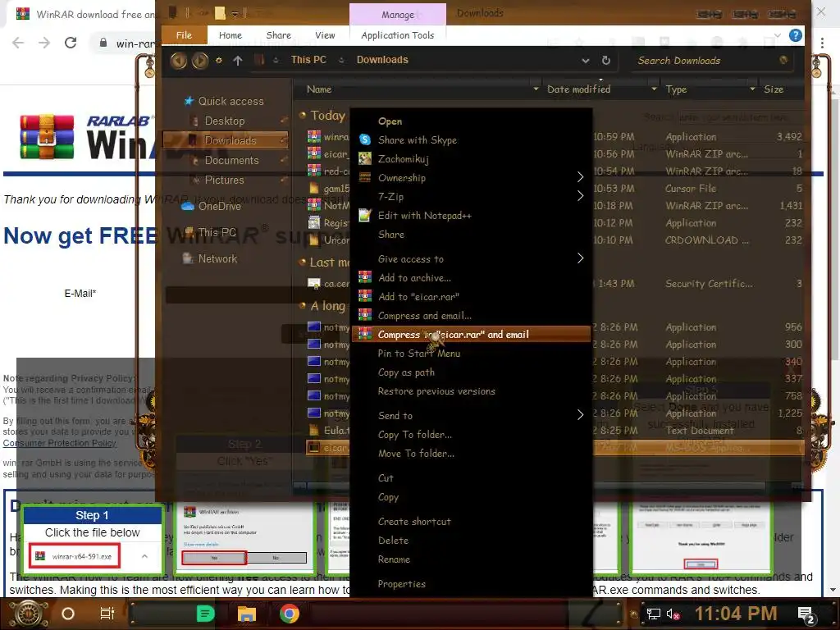Open address bar history dropdown
The width and height of the screenshot is (840, 630).
586,61
